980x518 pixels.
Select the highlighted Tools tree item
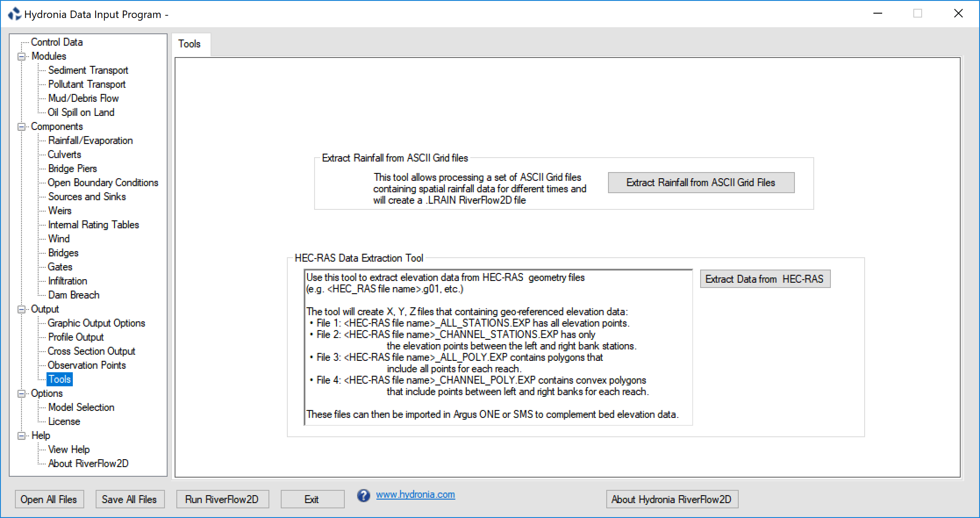click(x=60, y=379)
